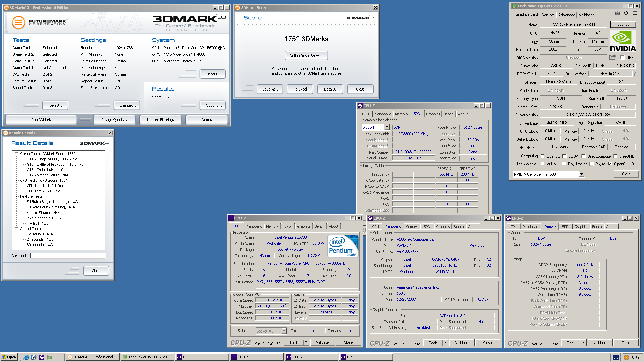Click the Online ResultBrowser button
This screenshot has height=362, width=644.
point(307,56)
